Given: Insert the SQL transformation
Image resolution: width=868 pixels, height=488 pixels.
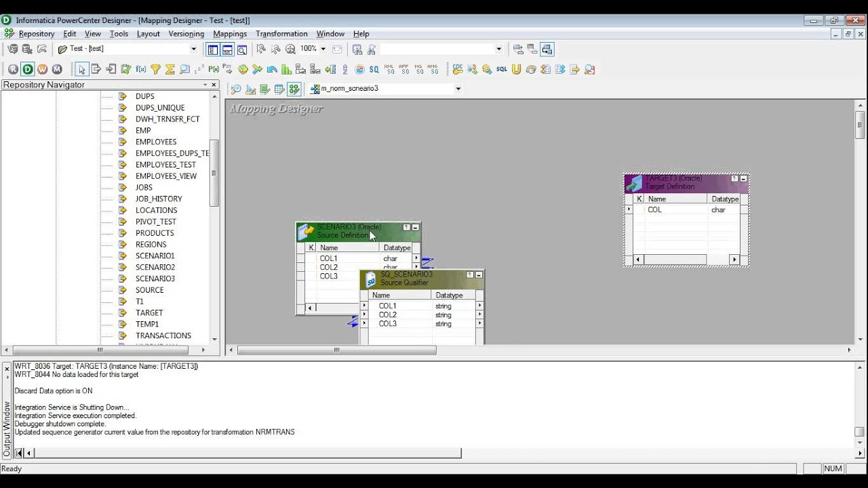Looking at the screenshot, I should pyautogui.click(x=501, y=69).
